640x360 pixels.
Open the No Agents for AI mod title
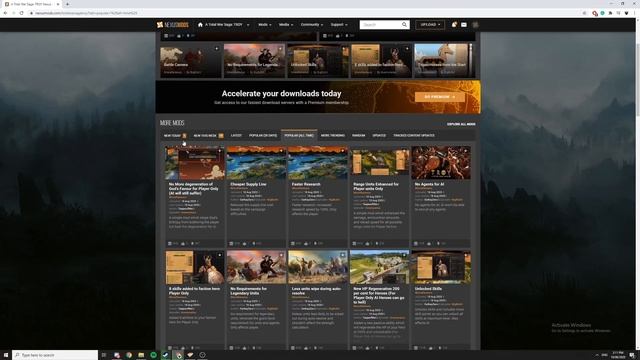tap(429, 184)
